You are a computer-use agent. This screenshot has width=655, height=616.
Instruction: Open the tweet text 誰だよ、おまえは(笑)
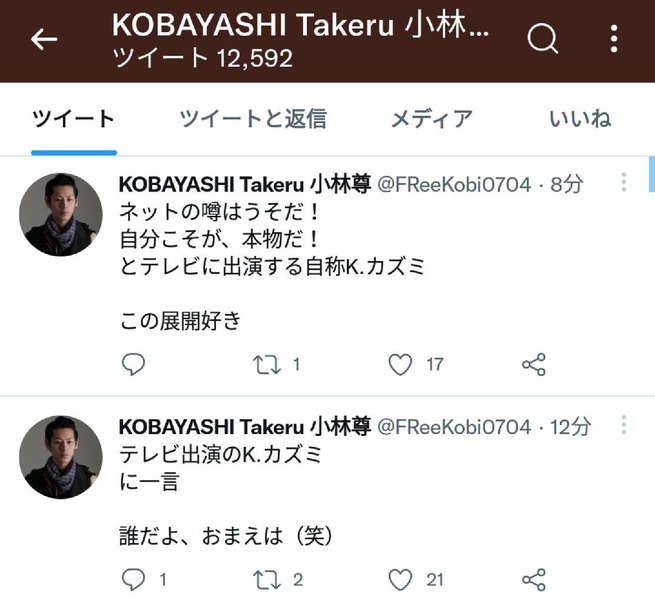coord(225,537)
